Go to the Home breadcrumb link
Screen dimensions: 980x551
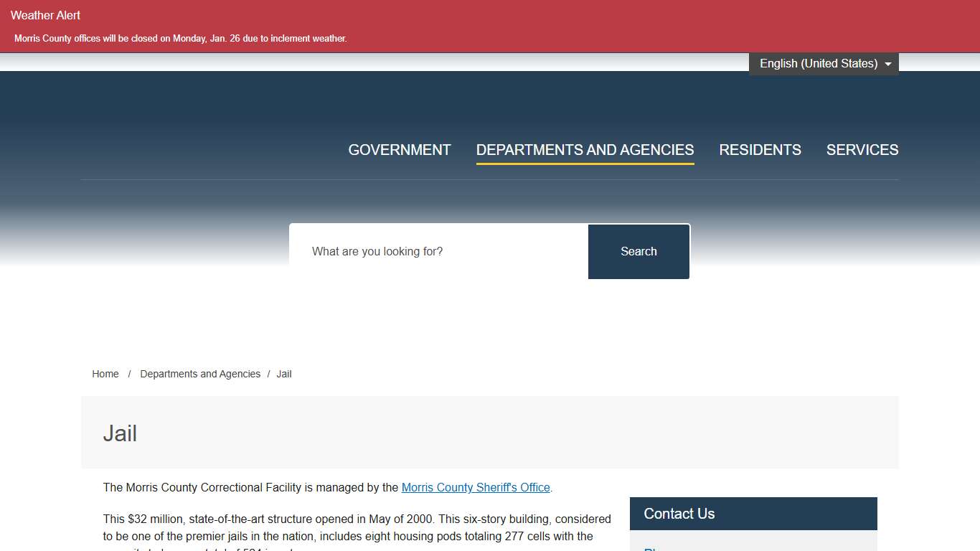coord(105,374)
